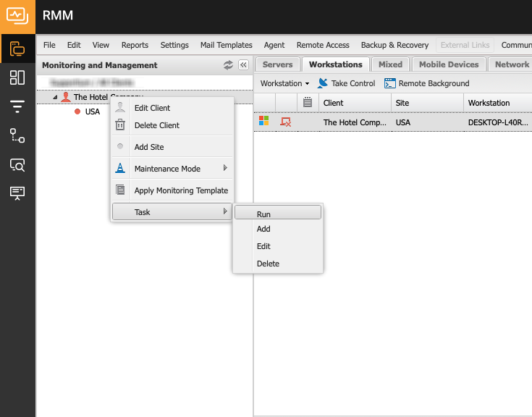This screenshot has width=532, height=417.
Task: Click the notes column header icon
Action: point(308,102)
